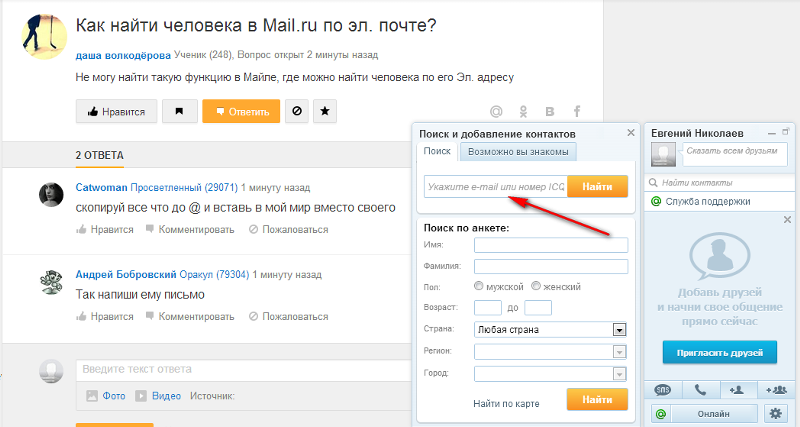
Task: Like Catwoman's answer with Нравится
Action: tap(105, 230)
